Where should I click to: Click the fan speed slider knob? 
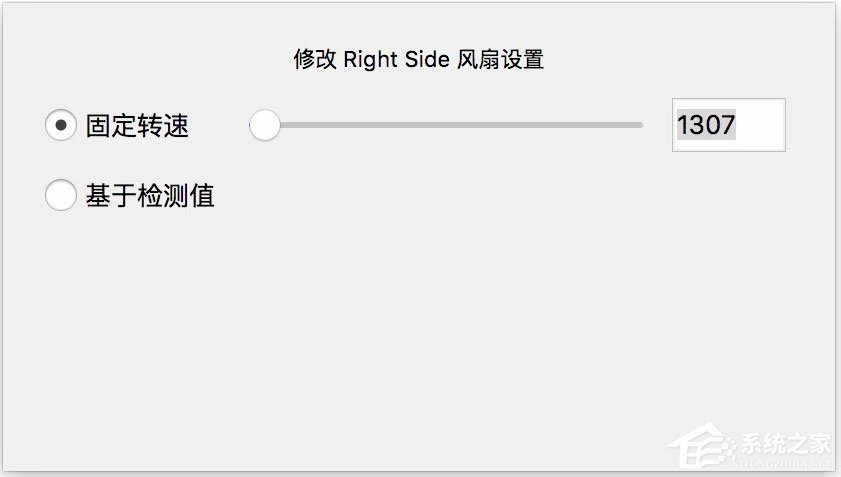point(264,125)
